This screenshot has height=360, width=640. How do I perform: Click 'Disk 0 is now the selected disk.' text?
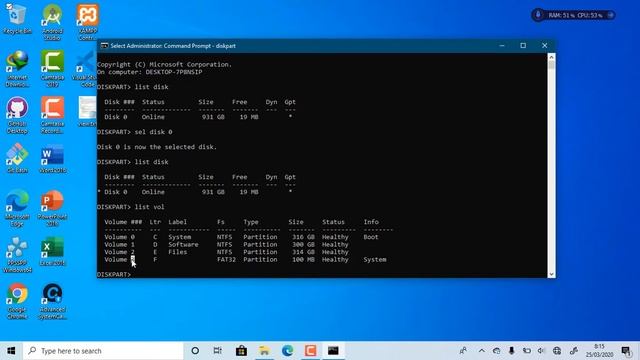click(157, 147)
